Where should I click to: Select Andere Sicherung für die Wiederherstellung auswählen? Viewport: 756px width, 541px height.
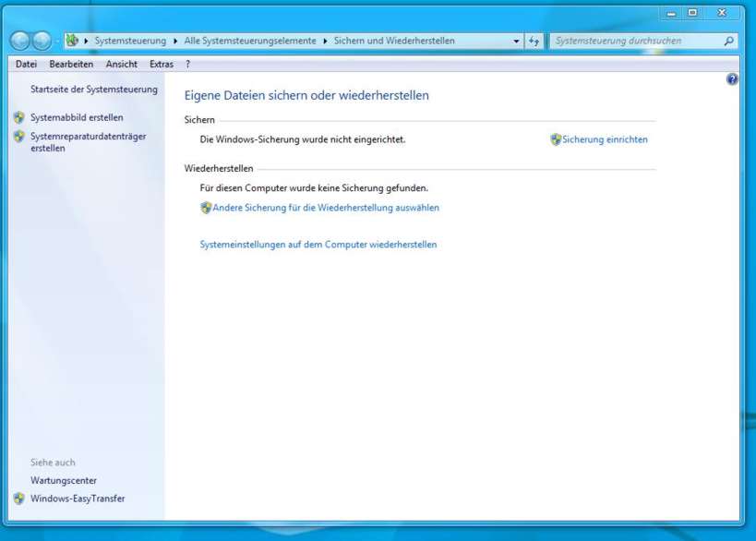326,208
